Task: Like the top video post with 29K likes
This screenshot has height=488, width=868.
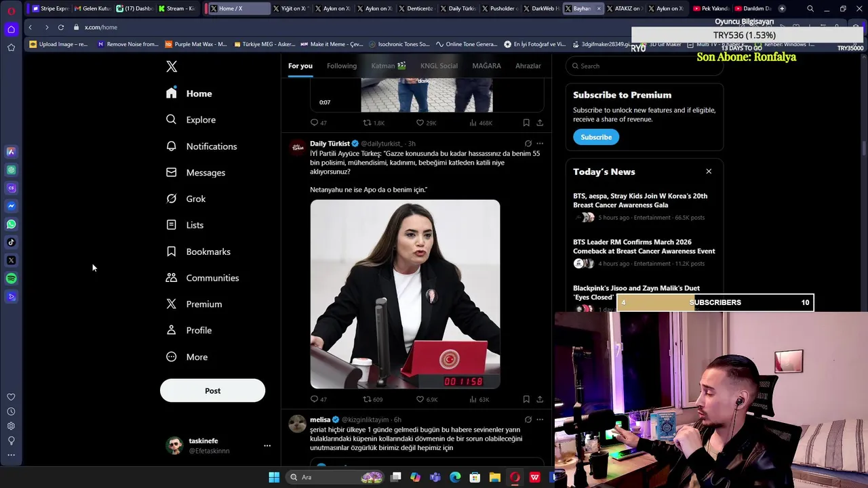Action: coord(427,123)
